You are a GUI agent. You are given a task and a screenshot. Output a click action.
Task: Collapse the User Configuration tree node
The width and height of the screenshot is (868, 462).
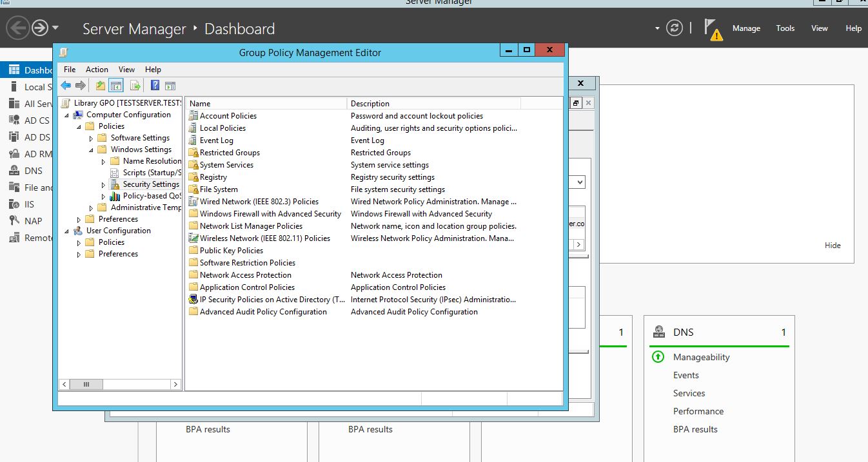click(67, 231)
